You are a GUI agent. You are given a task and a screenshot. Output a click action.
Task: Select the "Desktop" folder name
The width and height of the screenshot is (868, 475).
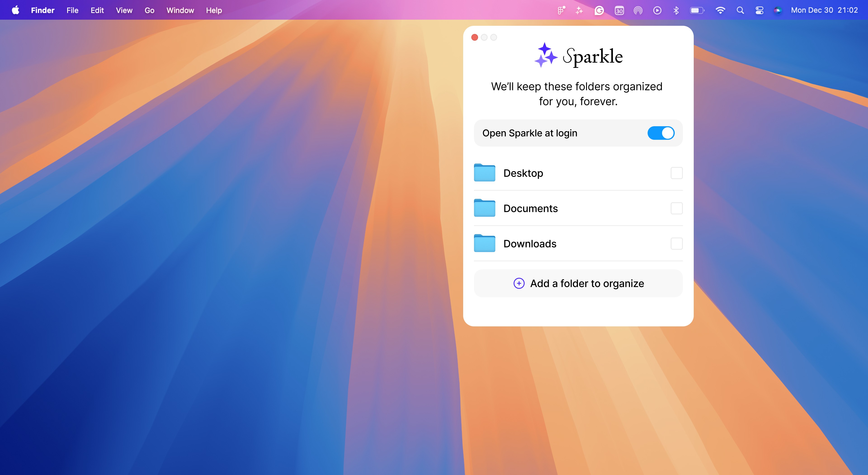pyautogui.click(x=523, y=173)
